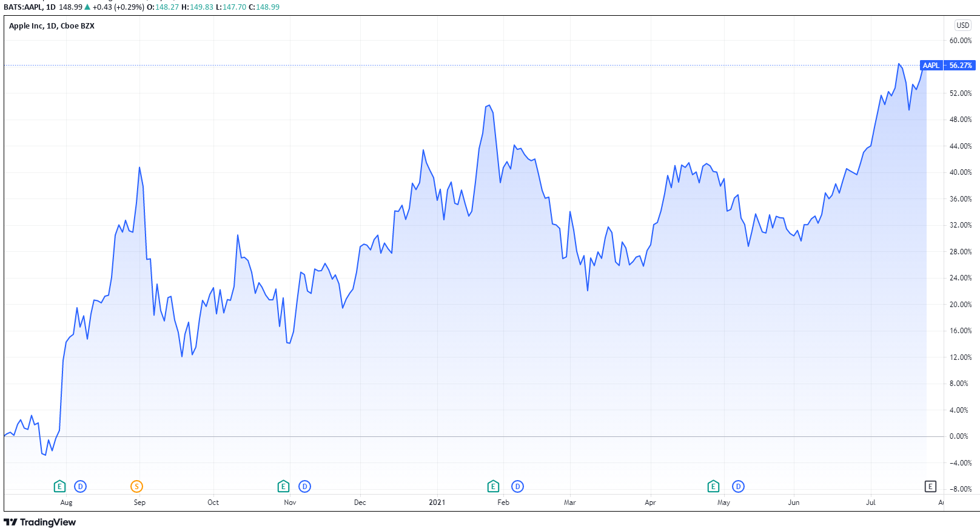Click the dividend D marker near Aug
The height and width of the screenshot is (528, 980).
pyautogui.click(x=80, y=486)
